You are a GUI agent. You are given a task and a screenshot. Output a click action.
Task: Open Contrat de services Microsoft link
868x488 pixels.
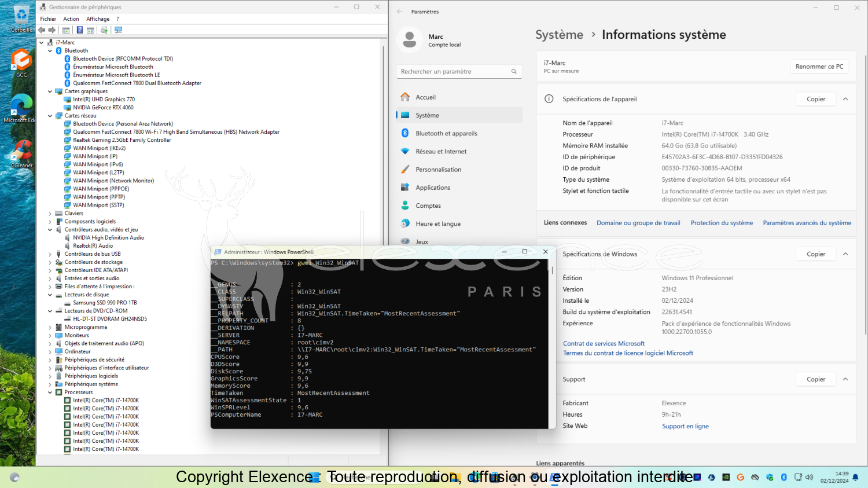click(x=604, y=344)
